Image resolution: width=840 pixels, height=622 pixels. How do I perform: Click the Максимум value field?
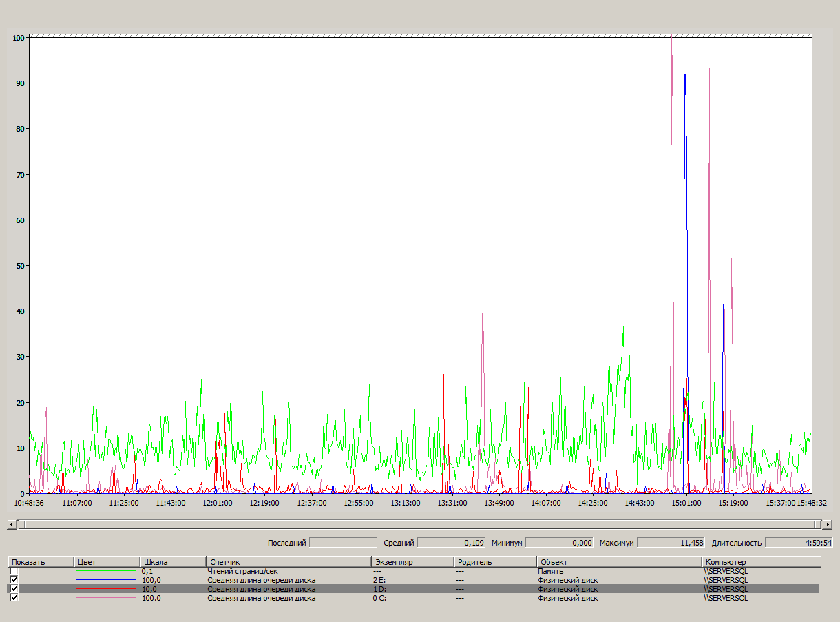(670, 543)
